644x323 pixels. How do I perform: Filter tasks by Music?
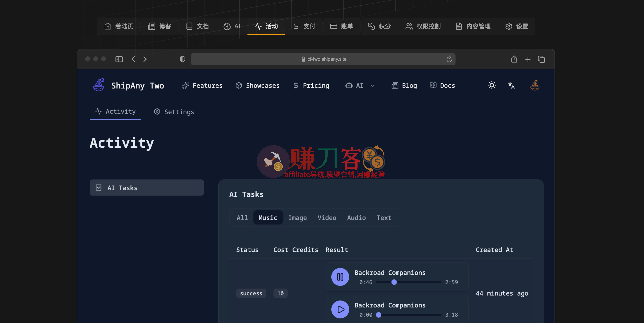[x=268, y=218]
